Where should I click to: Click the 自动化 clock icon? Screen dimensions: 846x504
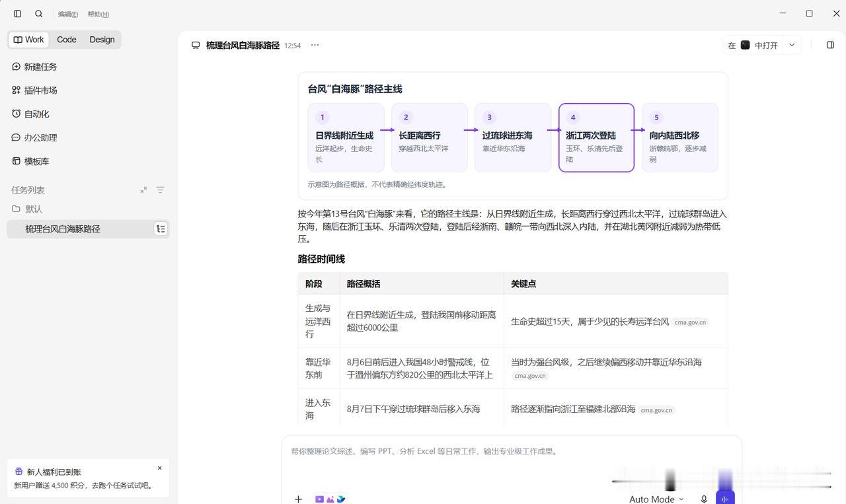pyautogui.click(x=17, y=114)
